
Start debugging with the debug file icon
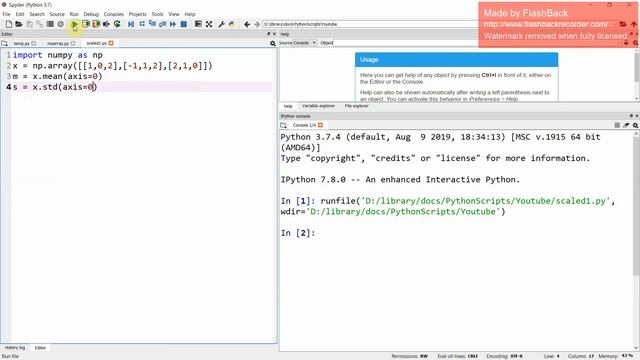pyautogui.click(x=131, y=24)
